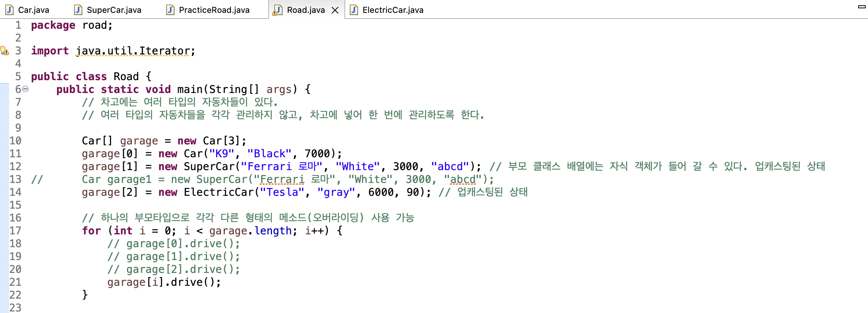Screen dimensions: 868x313
Task: Click the "Tesla" string literal
Action: 282,192
